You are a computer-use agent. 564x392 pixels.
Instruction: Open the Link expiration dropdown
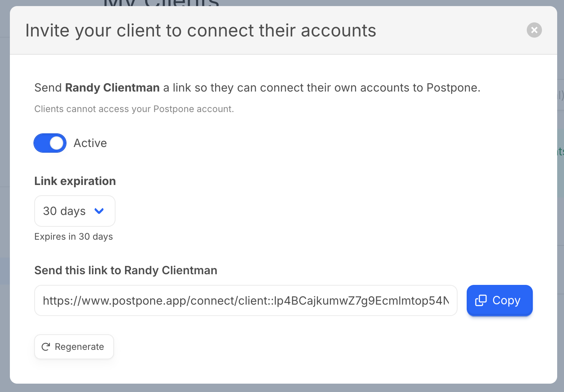(75, 211)
